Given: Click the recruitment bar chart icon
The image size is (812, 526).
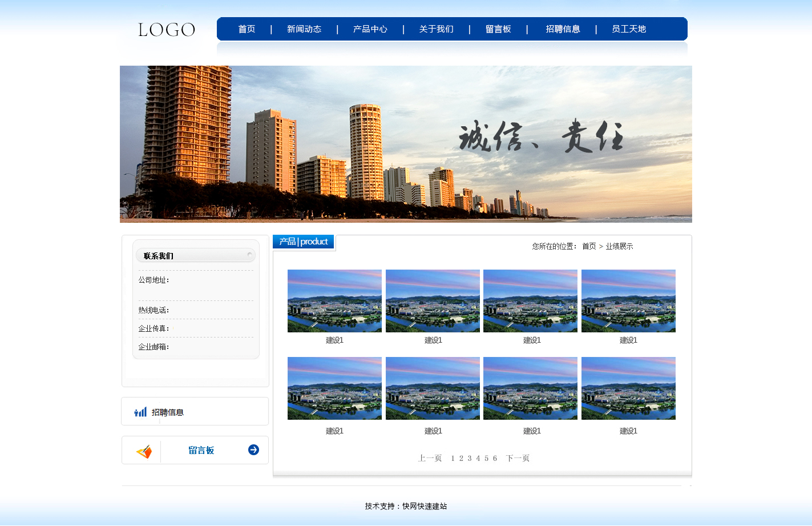Looking at the screenshot, I should pos(140,412).
